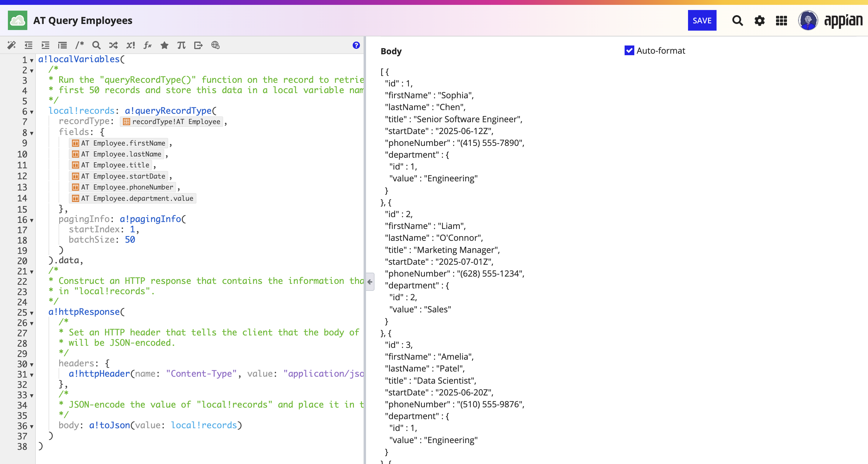The height and width of the screenshot is (464, 868).
Task: Open the navigation grid apps icon
Action: (x=782, y=21)
